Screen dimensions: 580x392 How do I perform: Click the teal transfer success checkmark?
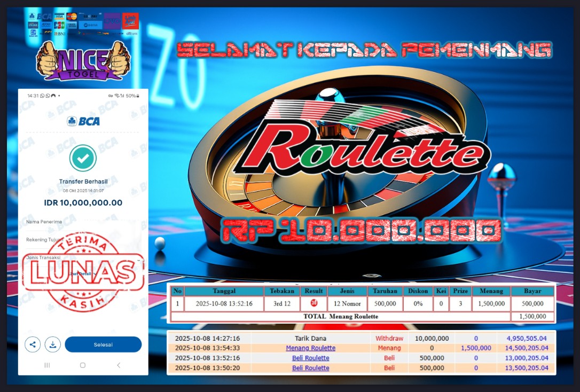pos(83,158)
